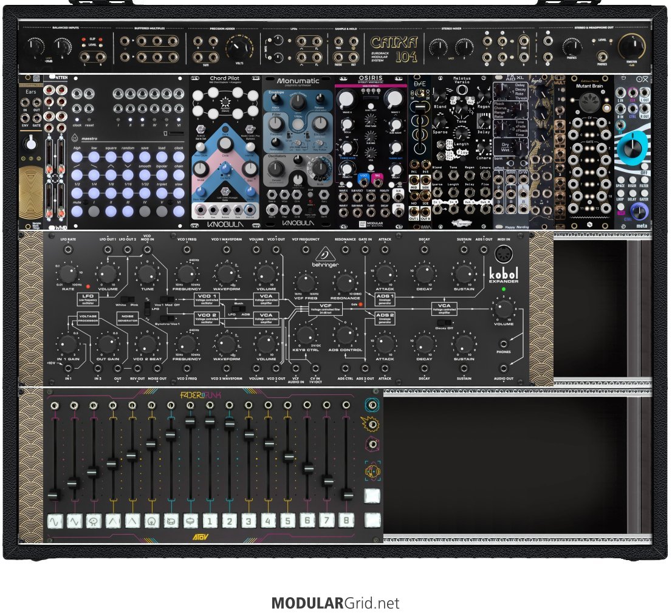Tap the Maestro 'high' button

click(x=77, y=157)
